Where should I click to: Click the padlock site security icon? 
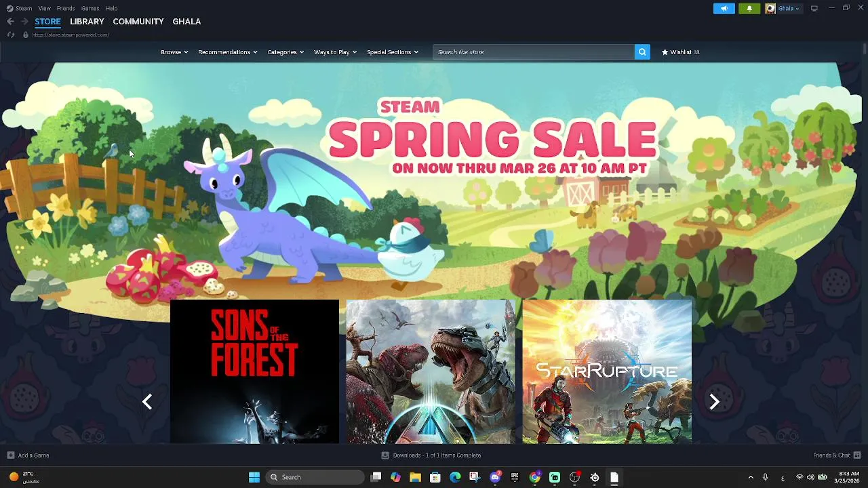[26, 35]
